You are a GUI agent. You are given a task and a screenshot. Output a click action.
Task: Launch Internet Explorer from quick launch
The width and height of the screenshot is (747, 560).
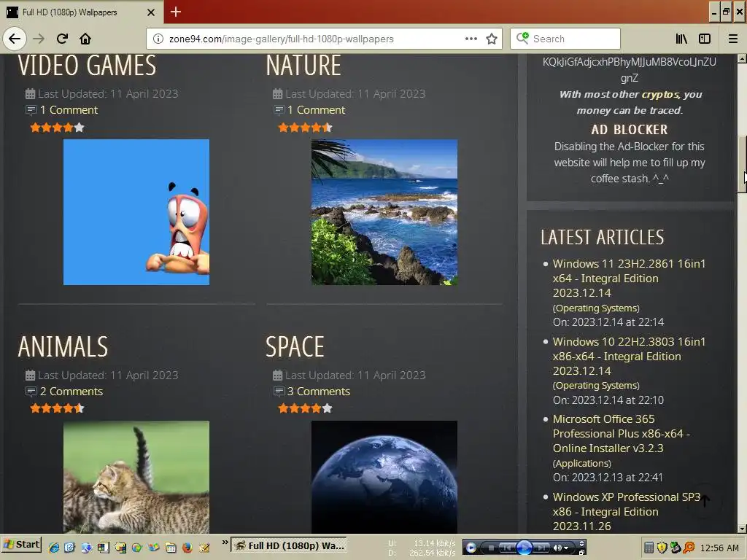tap(54, 548)
